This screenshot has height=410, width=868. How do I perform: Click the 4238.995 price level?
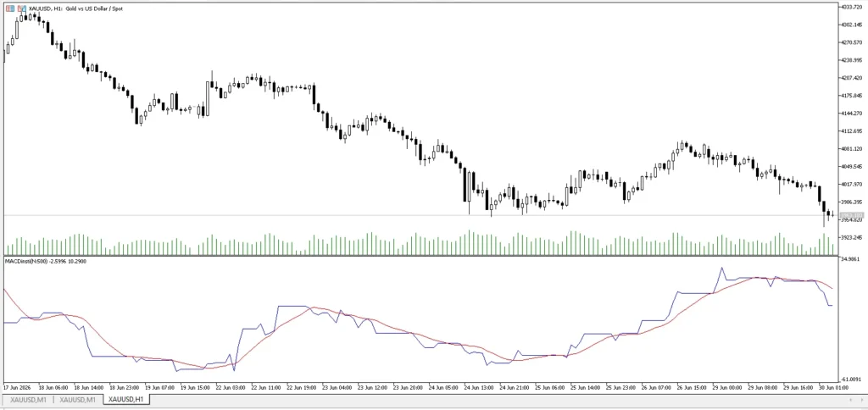pyautogui.click(x=852, y=60)
